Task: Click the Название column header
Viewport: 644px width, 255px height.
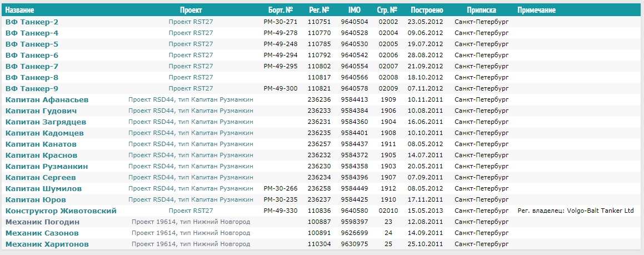Action: 19,10
